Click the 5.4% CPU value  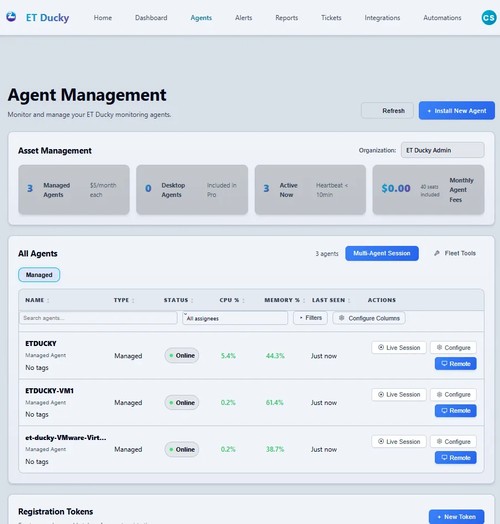point(228,356)
